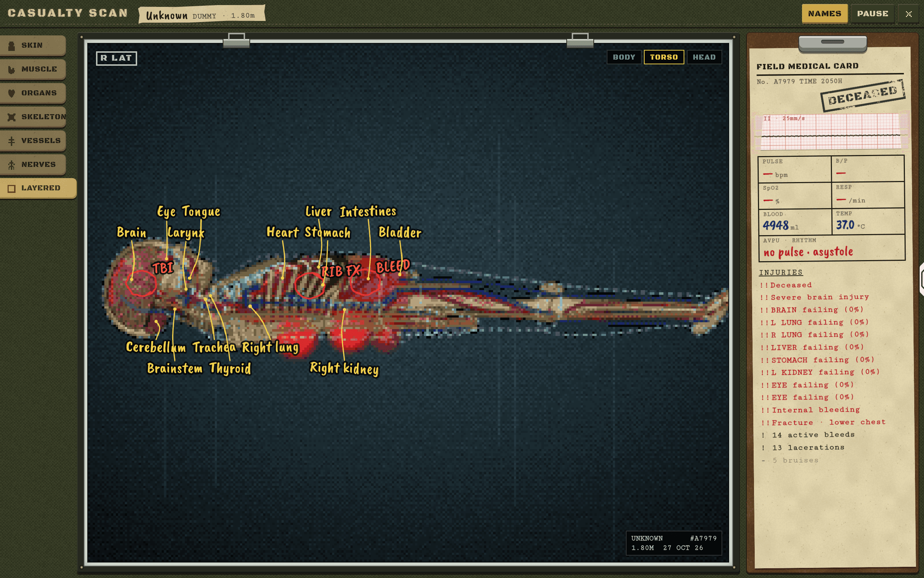The width and height of the screenshot is (924, 578).
Task: Click the Unknown DUMMY patient name tag
Action: pos(202,14)
